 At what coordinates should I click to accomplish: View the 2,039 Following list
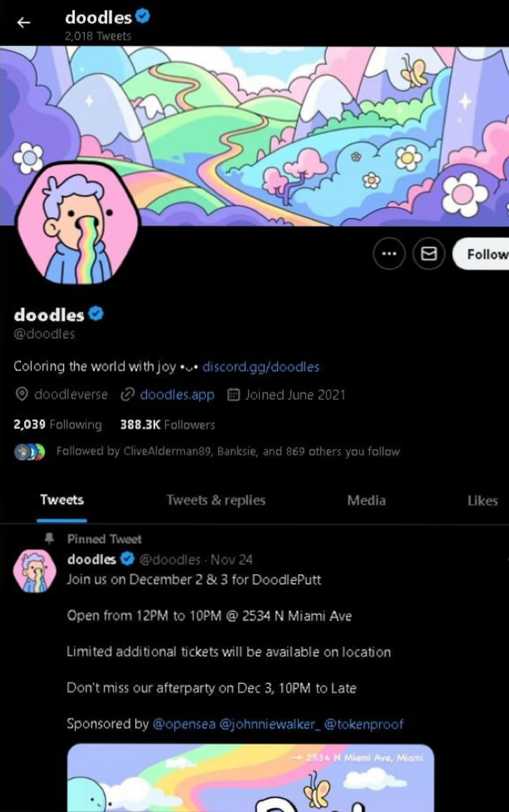[58, 424]
